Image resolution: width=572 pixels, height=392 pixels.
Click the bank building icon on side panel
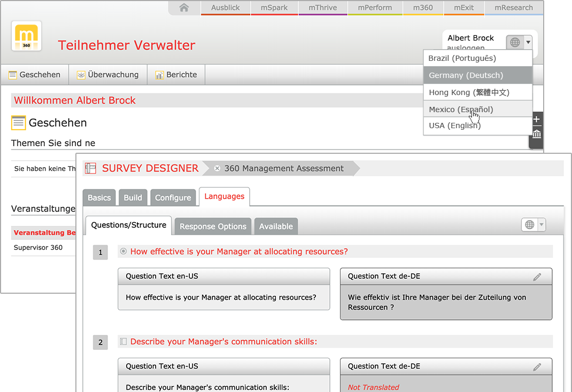tap(537, 134)
